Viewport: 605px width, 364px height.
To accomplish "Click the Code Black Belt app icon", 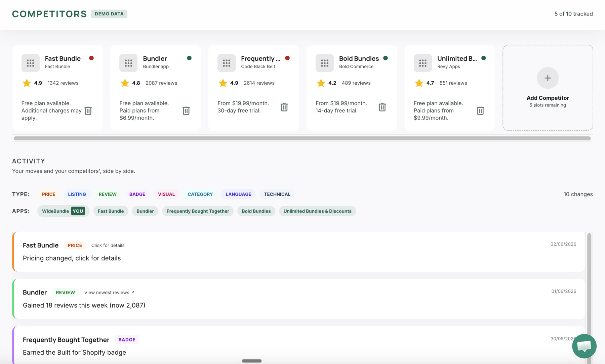I will click(x=227, y=63).
